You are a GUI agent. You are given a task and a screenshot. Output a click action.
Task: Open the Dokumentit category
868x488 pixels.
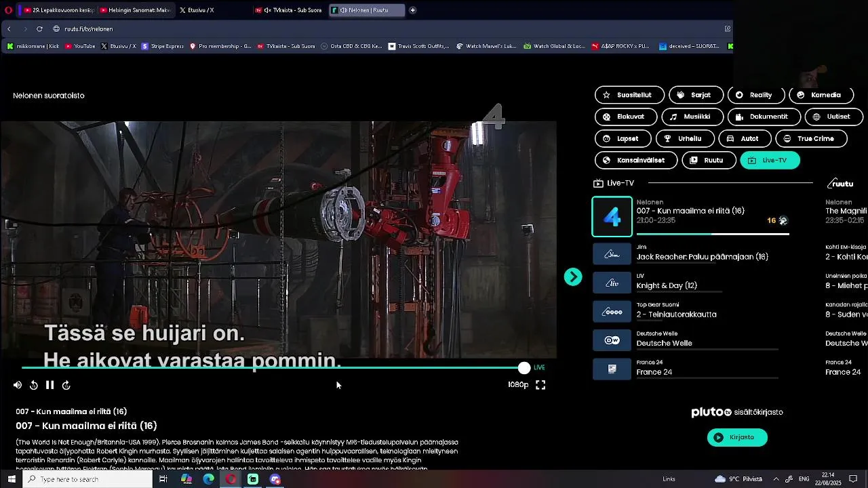coord(764,117)
